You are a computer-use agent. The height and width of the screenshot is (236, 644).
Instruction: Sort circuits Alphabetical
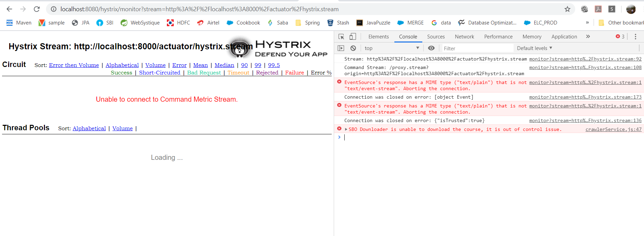pos(122,65)
